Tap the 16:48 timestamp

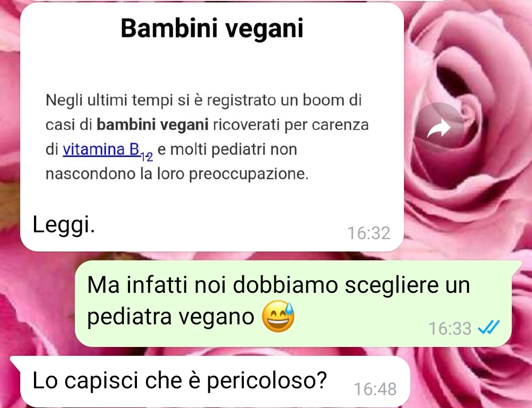point(375,389)
